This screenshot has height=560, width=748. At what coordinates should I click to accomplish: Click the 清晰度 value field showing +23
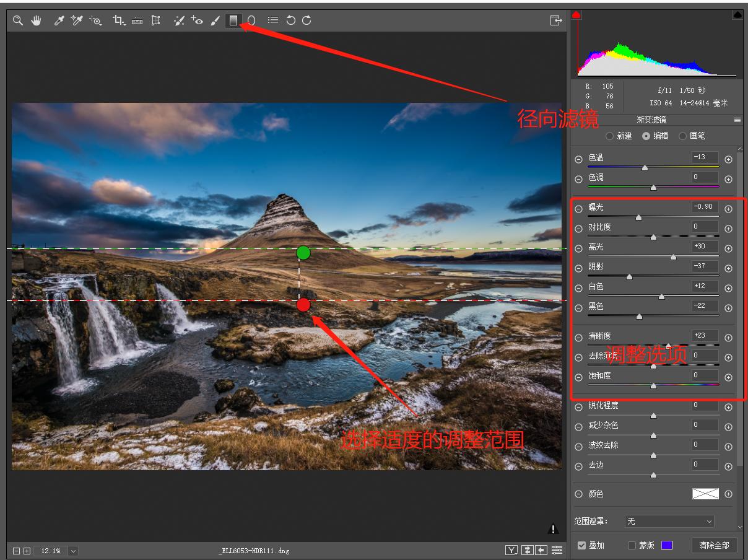tap(705, 336)
